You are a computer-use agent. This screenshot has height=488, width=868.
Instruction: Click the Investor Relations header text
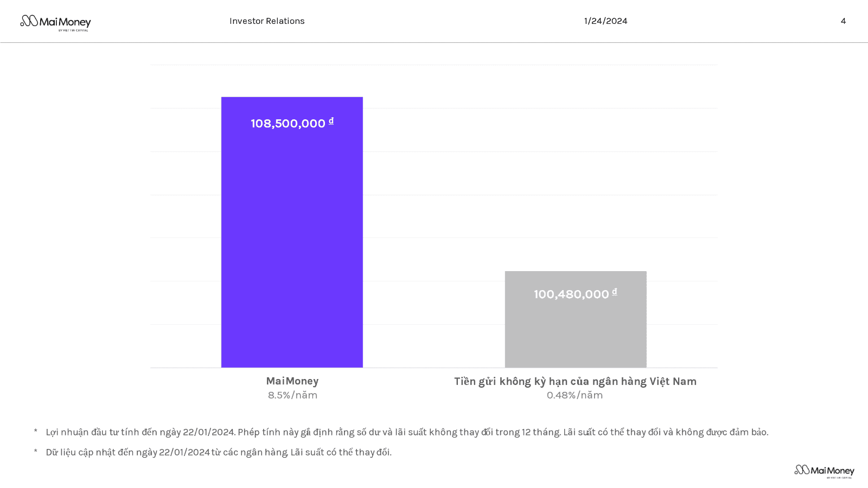pos(267,21)
